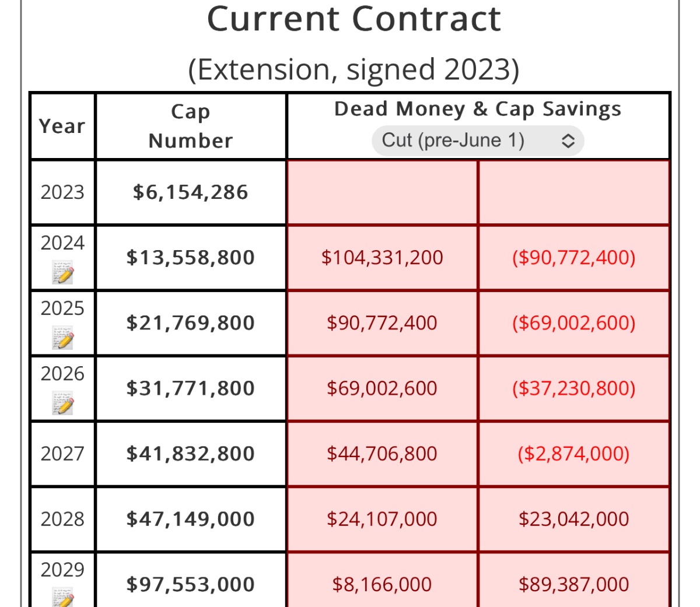Viewport: 700px width, 607px height.
Task: Select 2027 cap number $41,832,800
Action: pyautogui.click(x=190, y=454)
